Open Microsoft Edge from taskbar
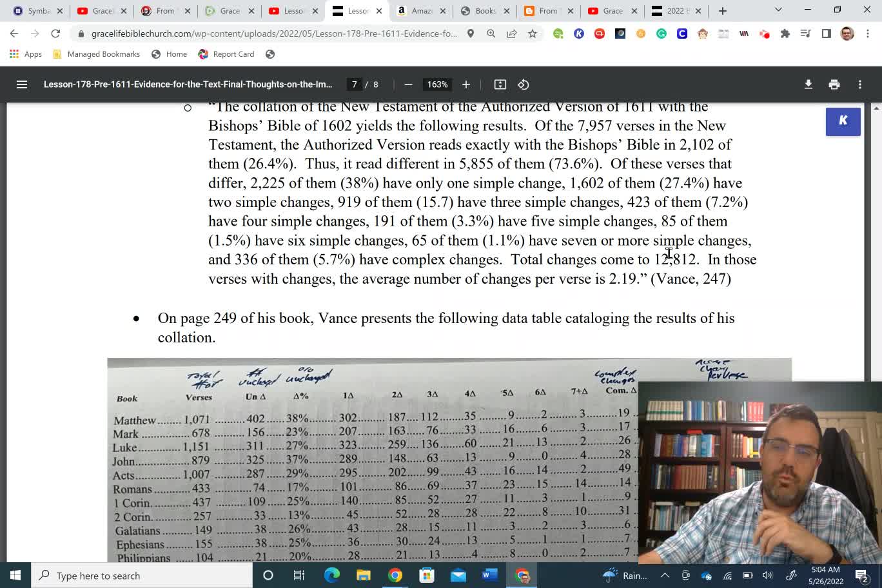 [331, 575]
